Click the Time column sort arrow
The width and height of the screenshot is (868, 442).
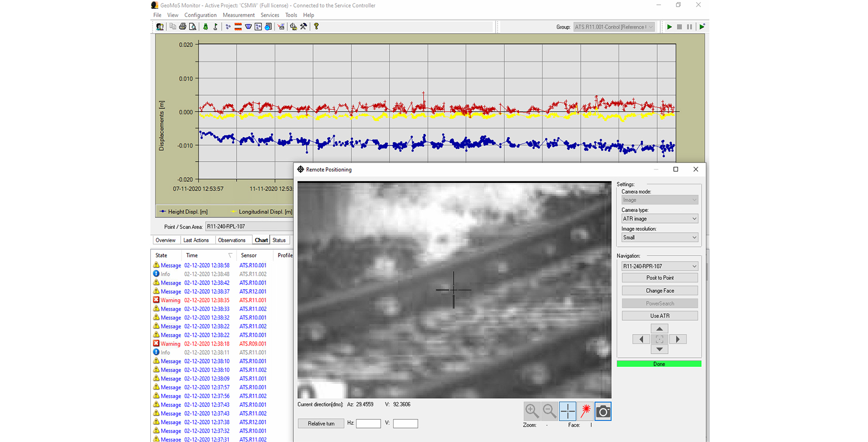coord(230,255)
